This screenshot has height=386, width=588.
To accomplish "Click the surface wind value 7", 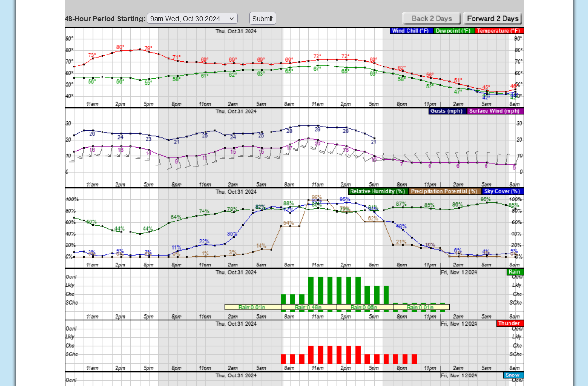I will pyautogui.click(x=402, y=164).
